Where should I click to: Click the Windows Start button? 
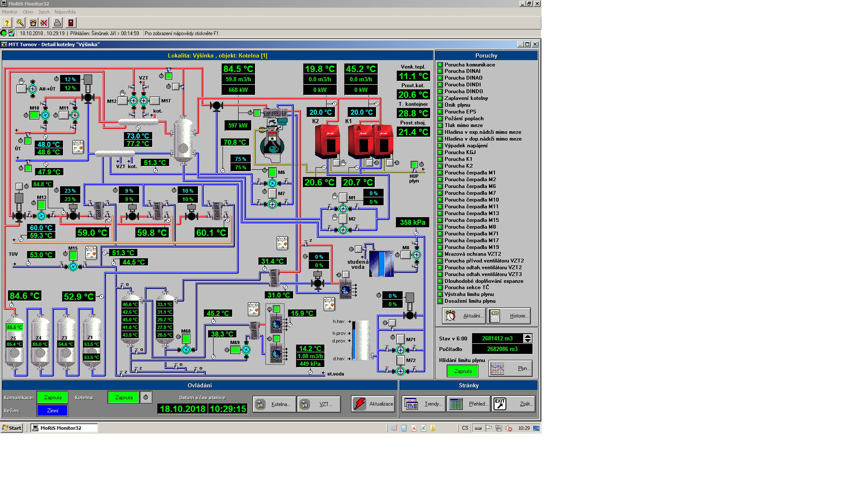click(x=12, y=428)
